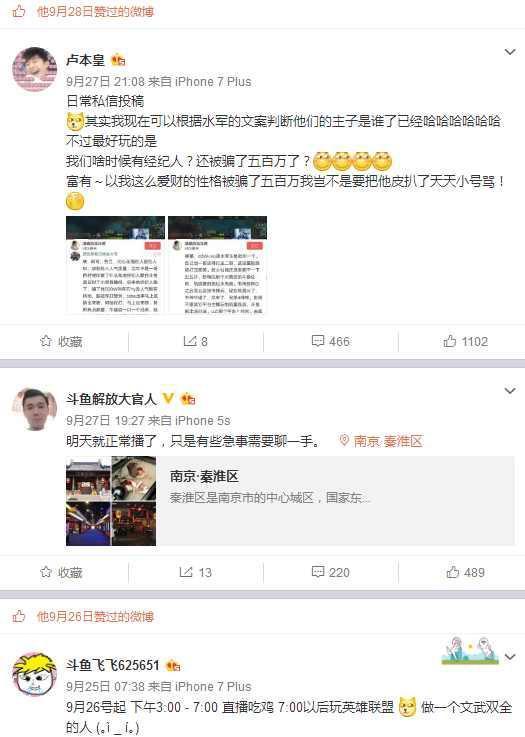
Task: View first attached screenshot in 卢本皇 post
Action: (116, 265)
